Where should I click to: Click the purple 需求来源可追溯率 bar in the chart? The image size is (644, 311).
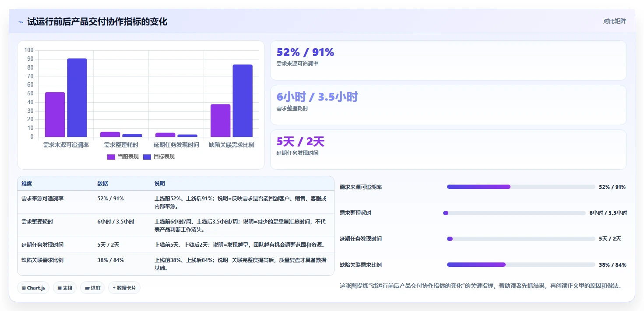tap(55, 115)
